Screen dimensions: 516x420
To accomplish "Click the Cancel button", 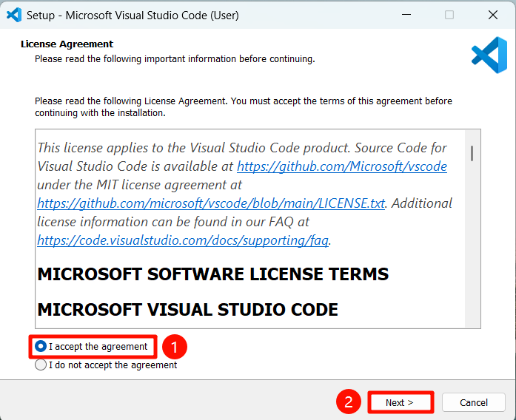I will (474, 402).
